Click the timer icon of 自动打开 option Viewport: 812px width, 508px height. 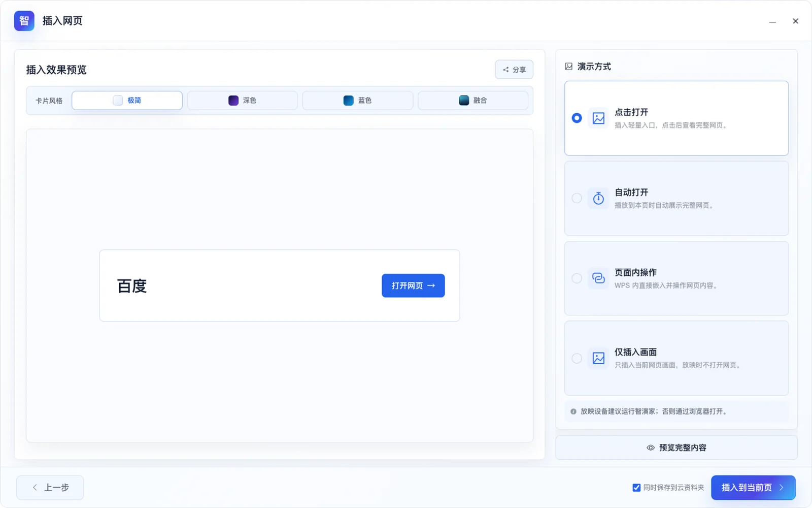coord(598,198)
